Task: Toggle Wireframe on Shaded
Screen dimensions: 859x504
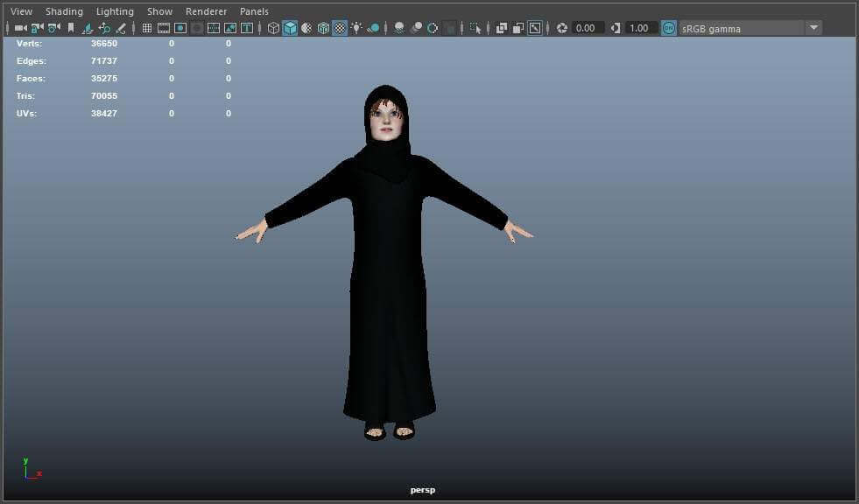Action: tap(323, 28)
